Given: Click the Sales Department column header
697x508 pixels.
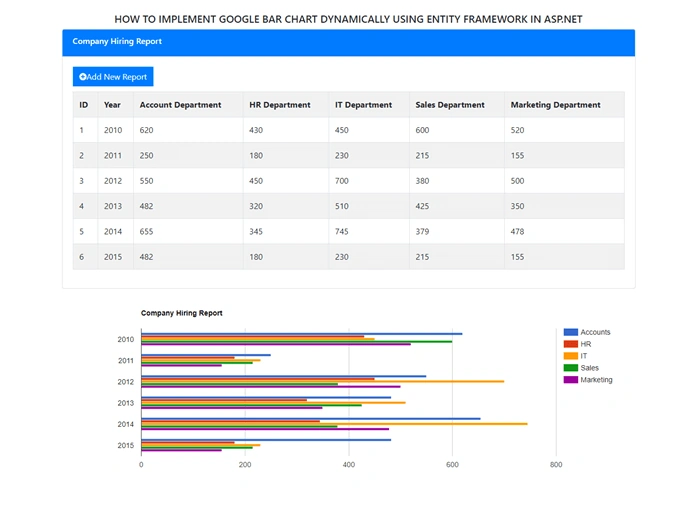Looking at the screenshot, I should 457,104.
